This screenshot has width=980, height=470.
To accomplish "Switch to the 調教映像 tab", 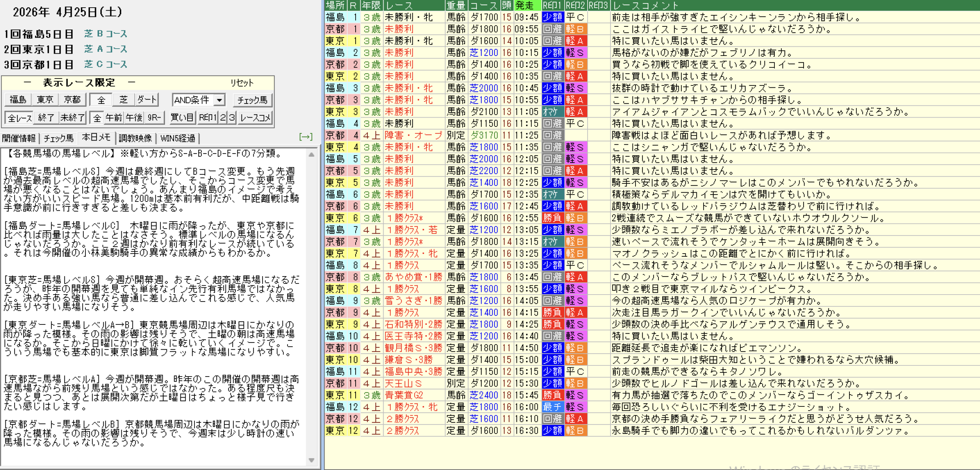I will click(x=135, y=138).
